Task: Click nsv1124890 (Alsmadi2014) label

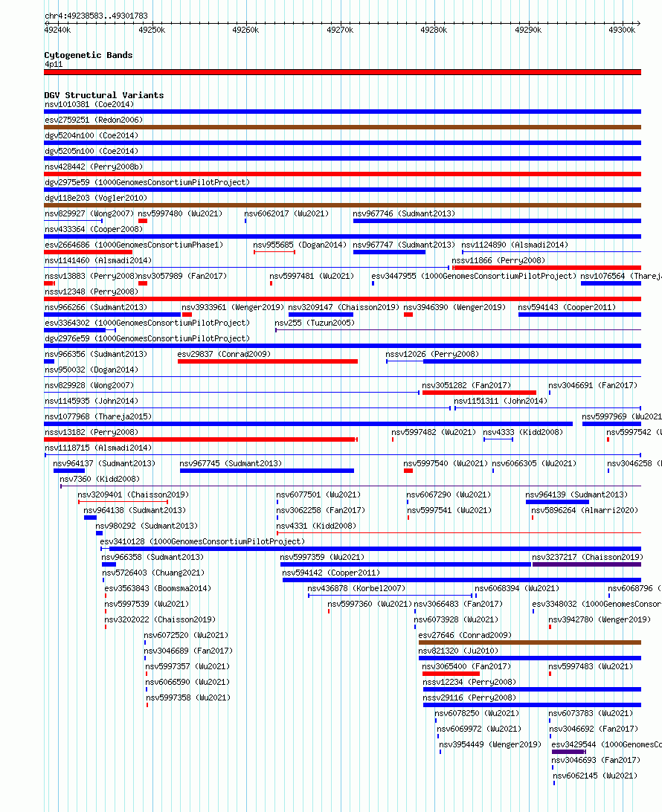Action: (515, 245)
